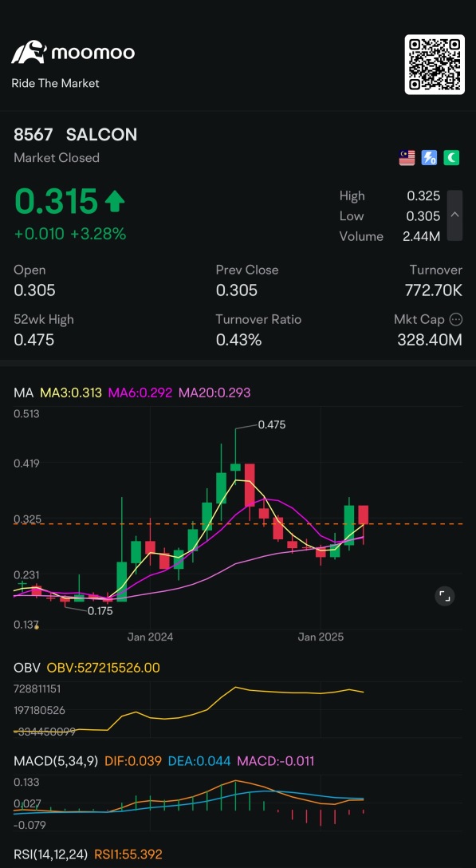Image resolution: width=476 pixels, height=868 pixels.
Task: Open the RSI(14,12,24) indicator label
Action: point(51,854)
